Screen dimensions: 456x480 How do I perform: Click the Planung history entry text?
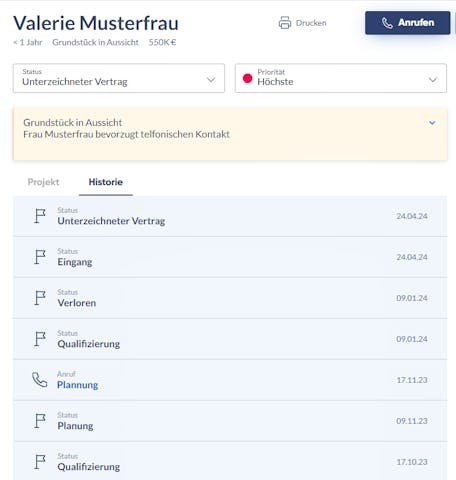coord(75,426)
